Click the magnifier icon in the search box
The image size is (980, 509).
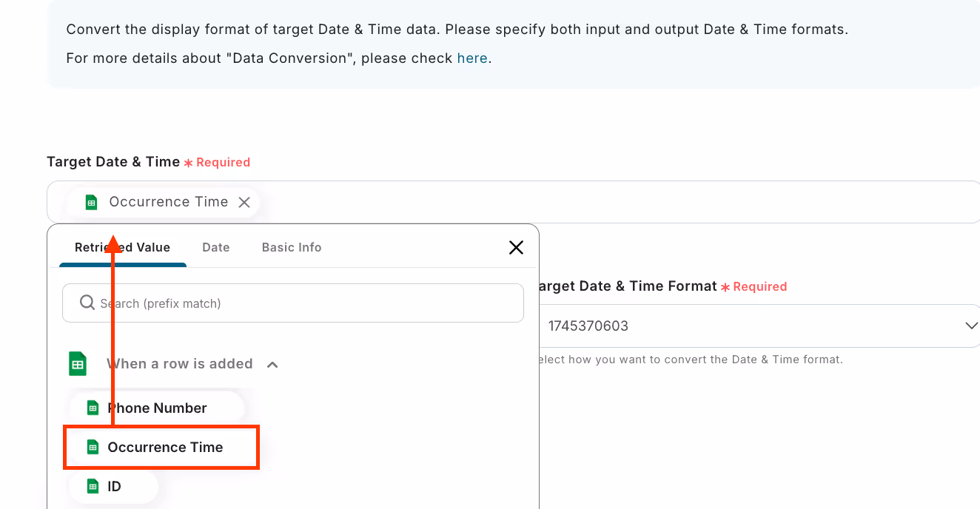pos(87,303)
